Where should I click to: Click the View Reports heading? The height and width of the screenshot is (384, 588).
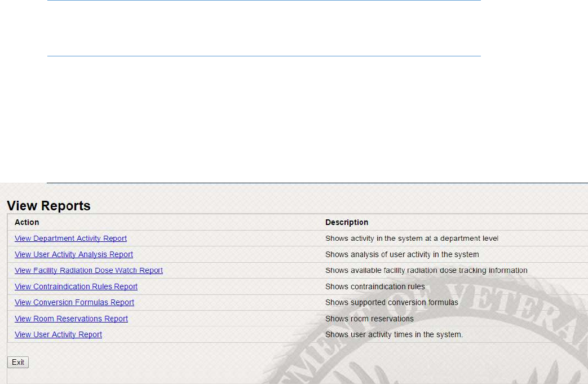[48, 206]
